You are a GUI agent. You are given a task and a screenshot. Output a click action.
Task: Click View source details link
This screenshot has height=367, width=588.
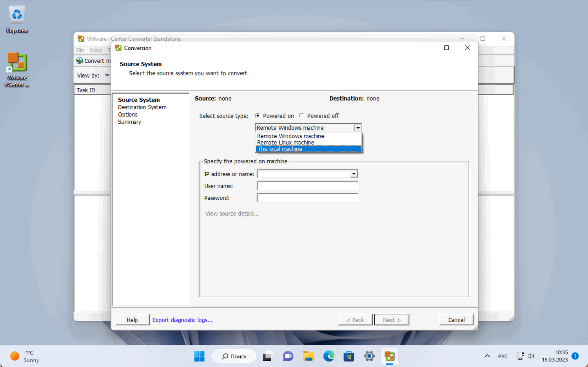point(232,213)
